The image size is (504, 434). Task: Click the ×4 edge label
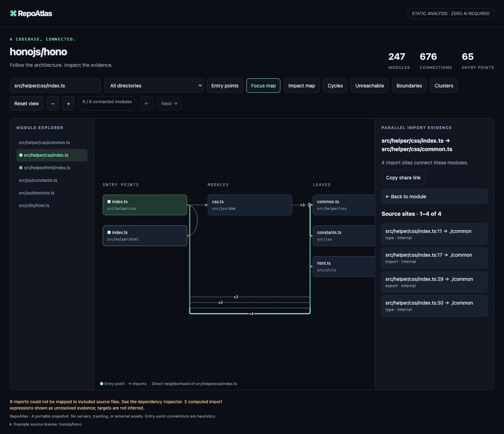pyautogui.click(x=251, y=314)
